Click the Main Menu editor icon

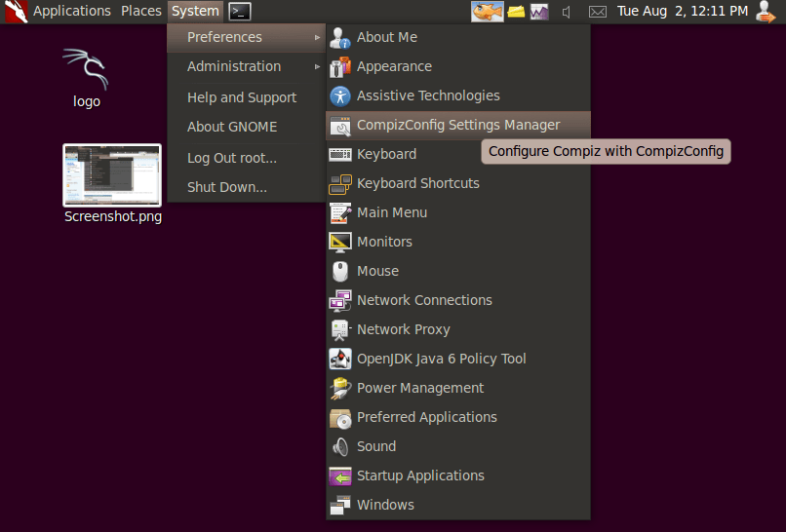[340, 213]
